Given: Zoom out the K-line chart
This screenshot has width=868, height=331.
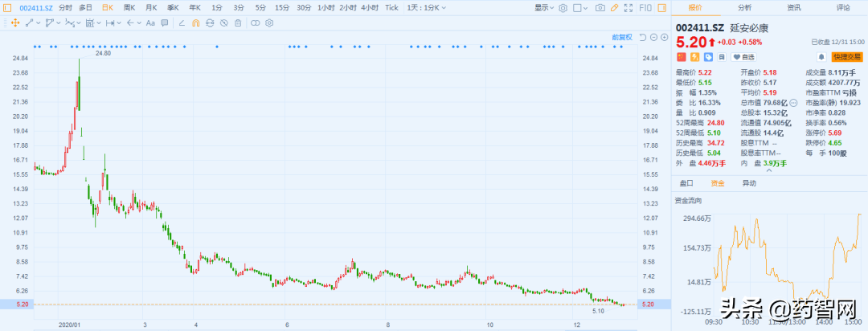Looking at the screenshot, I should 653,37.
